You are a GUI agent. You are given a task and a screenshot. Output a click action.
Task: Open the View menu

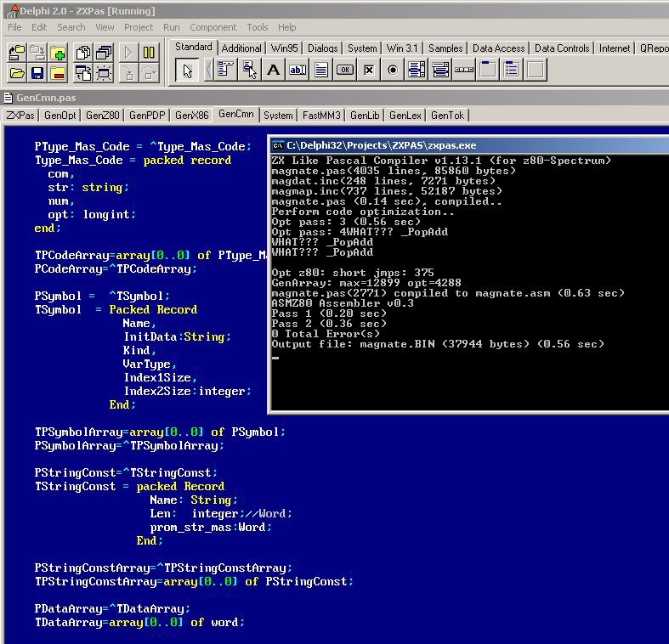(x=105, y=27)
